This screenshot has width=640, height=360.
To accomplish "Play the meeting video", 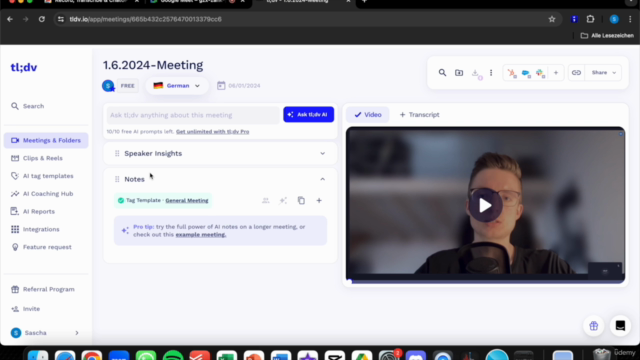I will [485, 205].
